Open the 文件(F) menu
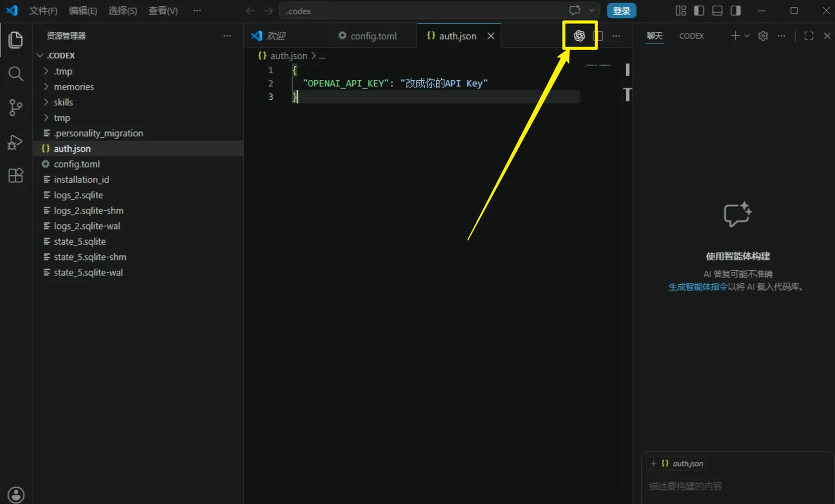Viewport: 835px width, 504px height. 43,11
